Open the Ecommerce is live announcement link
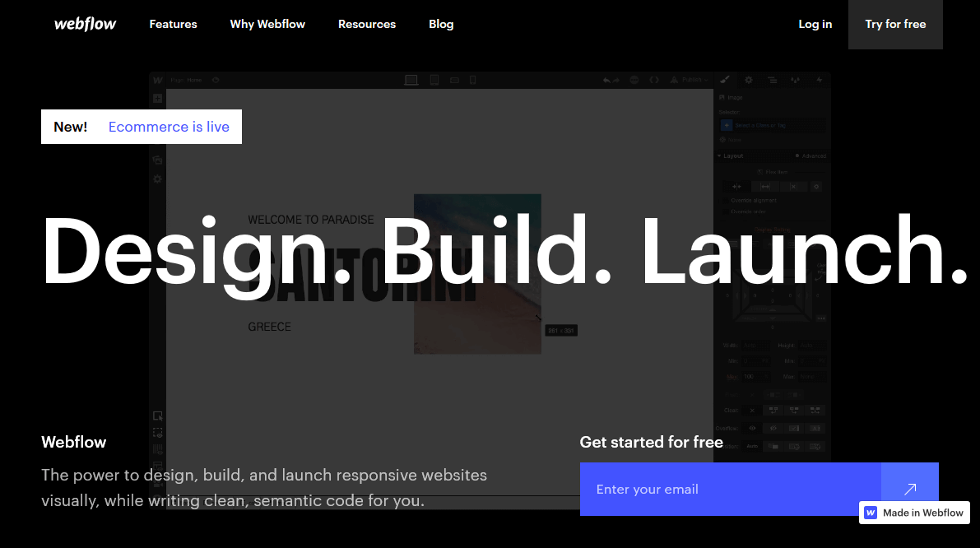Screen dimensions: 980x548 tap(169, 127)
